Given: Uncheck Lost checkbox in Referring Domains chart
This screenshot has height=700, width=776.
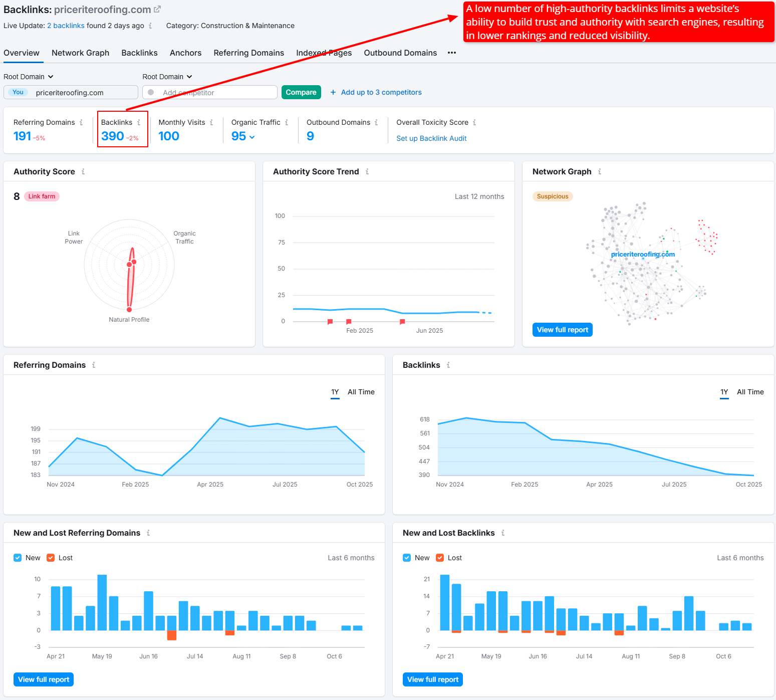Looking at the screenshot, I should [x=51, y=558].
